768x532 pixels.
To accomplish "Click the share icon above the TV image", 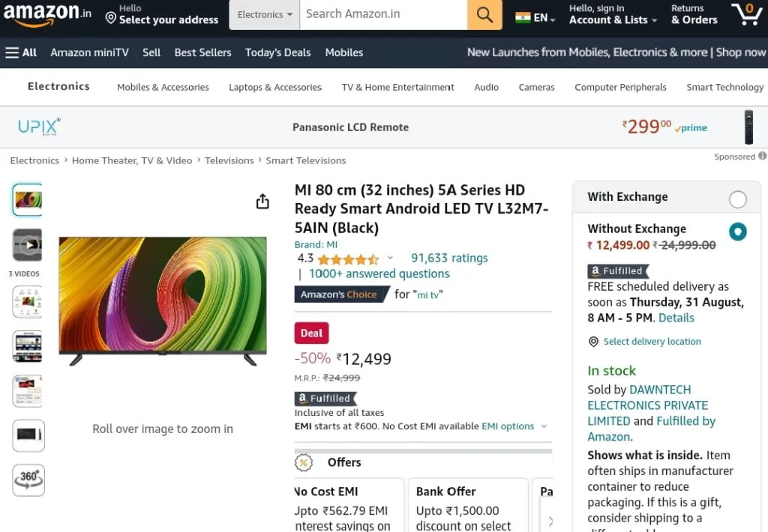I will pyautogui.click(x=262, y=201).
